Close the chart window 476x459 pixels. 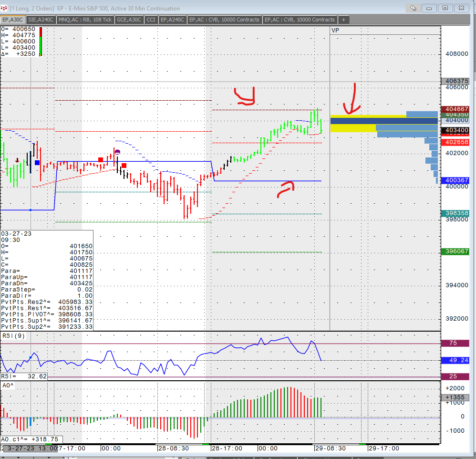coord(461,8)
